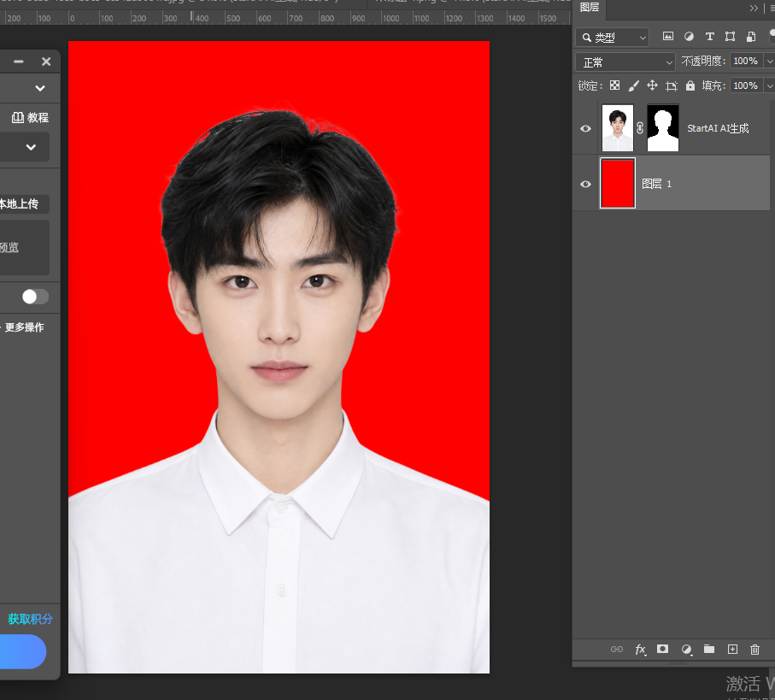Click the lock all padlock icon
The width and height of the screenshot is (775, 700).
pyautogui.click(x=690, y=85)
